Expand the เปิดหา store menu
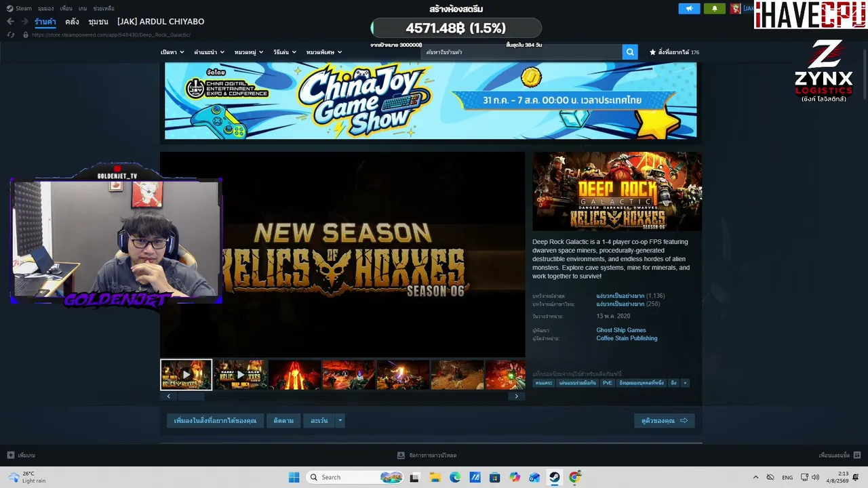Screen dimensions: 868x488 [171, 52]
